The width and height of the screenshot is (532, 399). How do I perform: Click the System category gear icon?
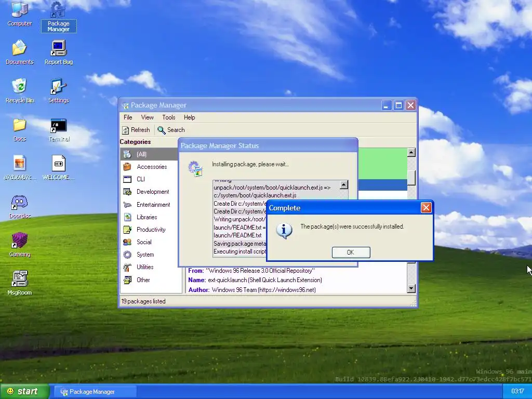click(x=127, y=255)
